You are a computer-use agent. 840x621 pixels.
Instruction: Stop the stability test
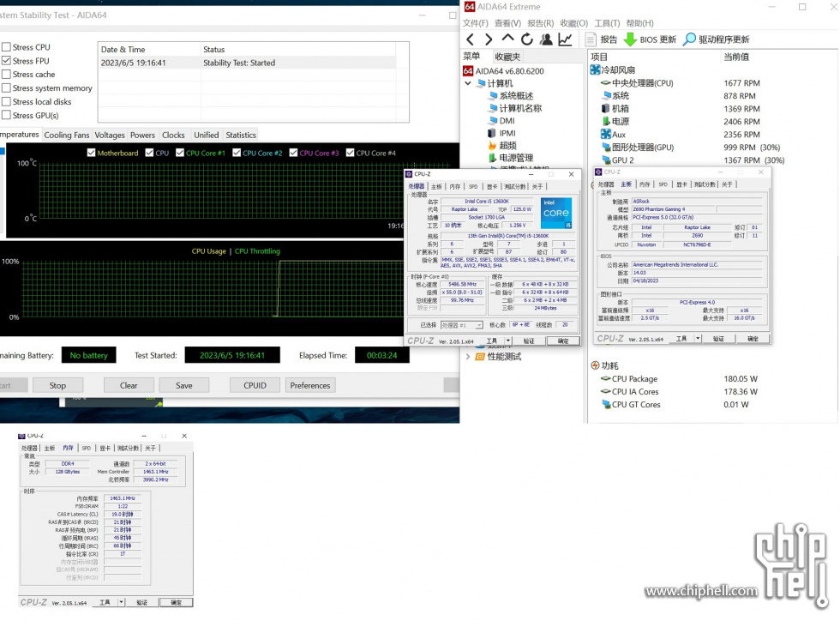[x=58, y=385]
